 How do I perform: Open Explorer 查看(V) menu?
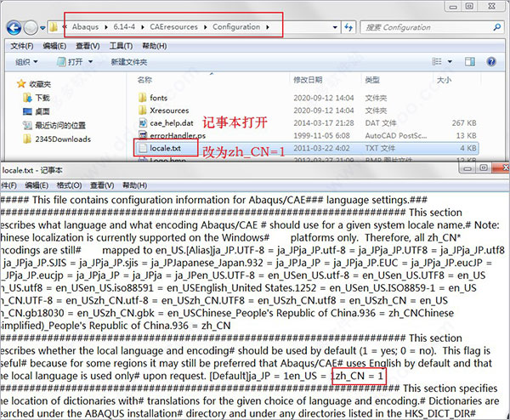[88, 46]
